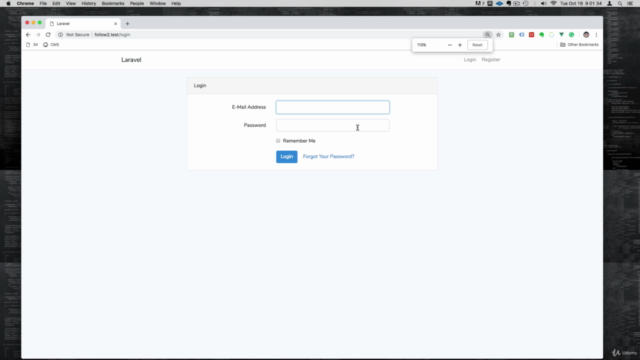Open the History menu
This screenshot has width=640, height=360.
click(x=89, y=3)
